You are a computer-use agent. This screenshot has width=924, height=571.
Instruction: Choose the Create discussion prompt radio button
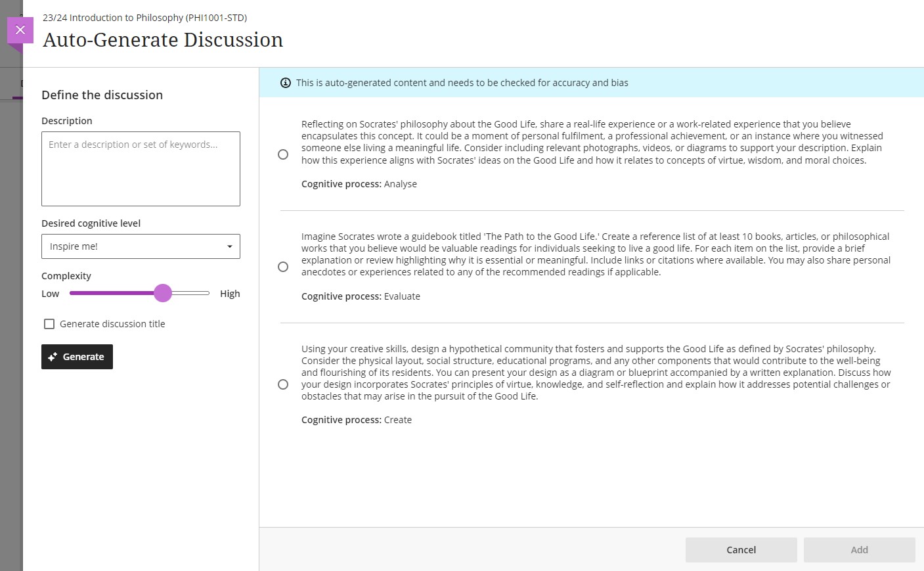(283, 384)
